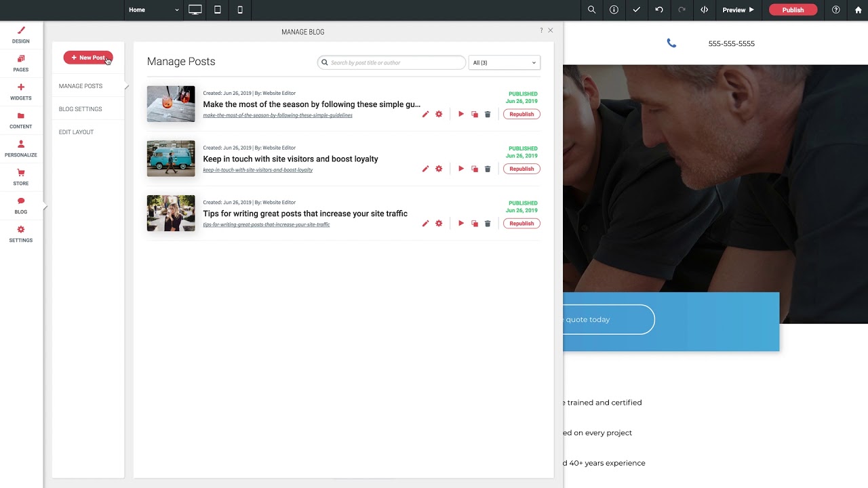This screenshot has height=488, width=868.
Task: Undo the last action
Action: point(659,9)
